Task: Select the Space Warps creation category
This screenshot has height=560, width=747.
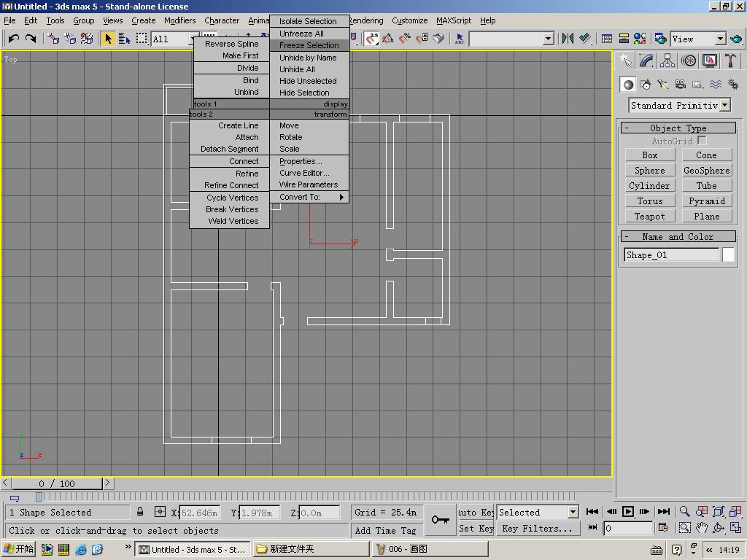Action: click(x=715, y=85)
